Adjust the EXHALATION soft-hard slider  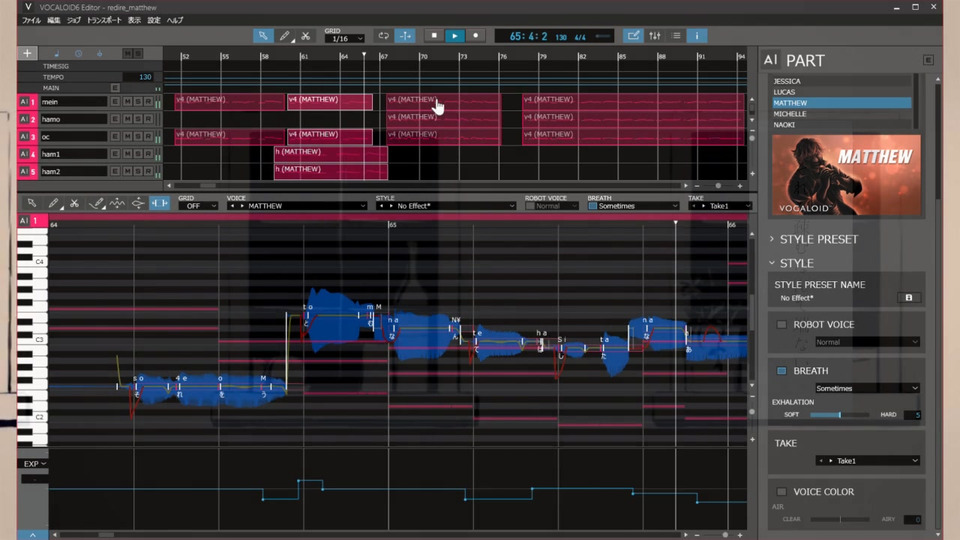[839, 415]
